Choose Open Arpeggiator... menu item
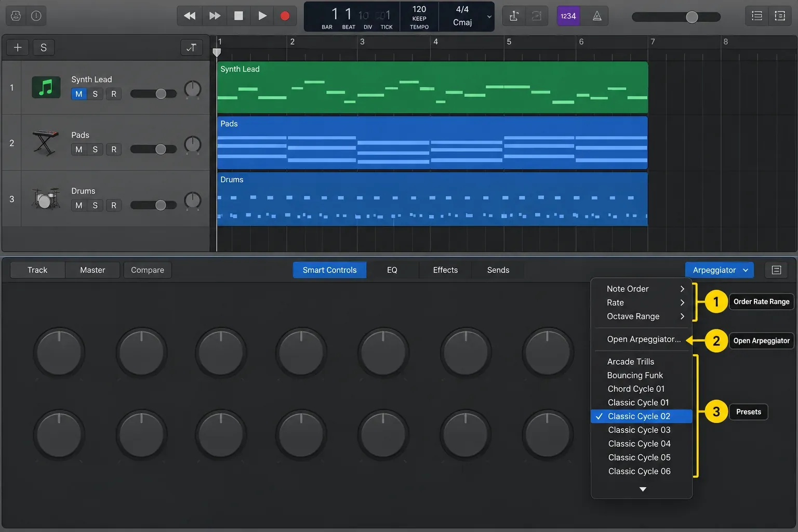This screenshot has height=532, width=798. coord(642,339)
